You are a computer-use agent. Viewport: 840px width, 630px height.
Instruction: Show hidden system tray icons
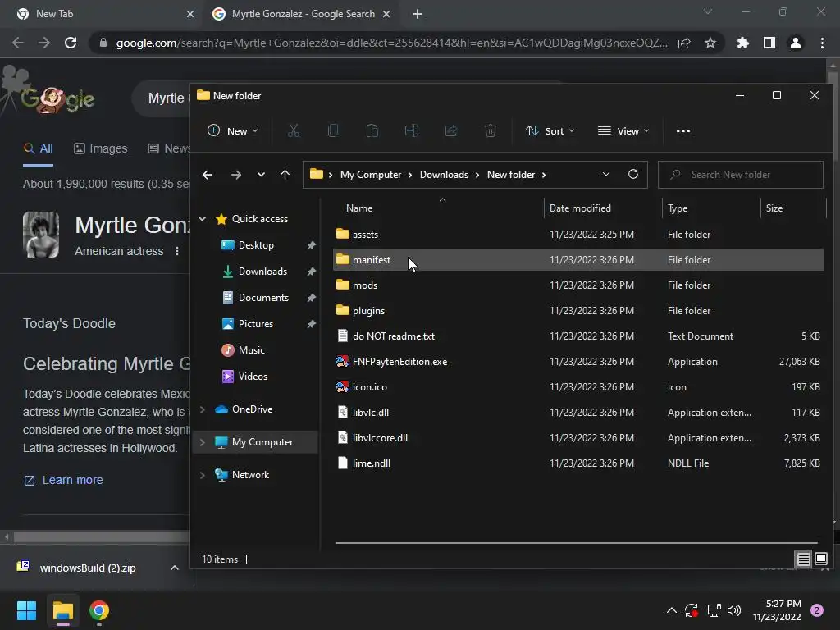click(671, 610)
